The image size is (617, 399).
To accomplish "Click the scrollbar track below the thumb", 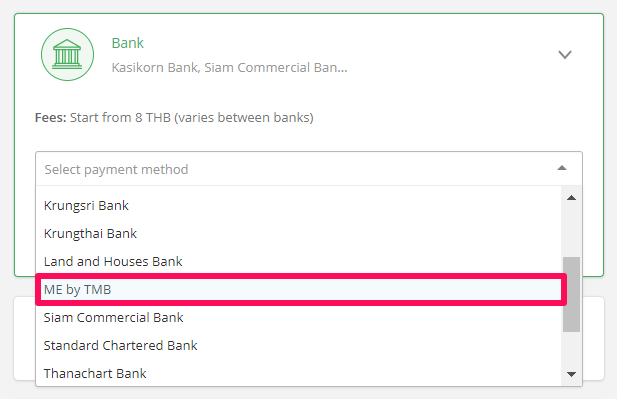I will pyautogui.click(x=571, y=349).
